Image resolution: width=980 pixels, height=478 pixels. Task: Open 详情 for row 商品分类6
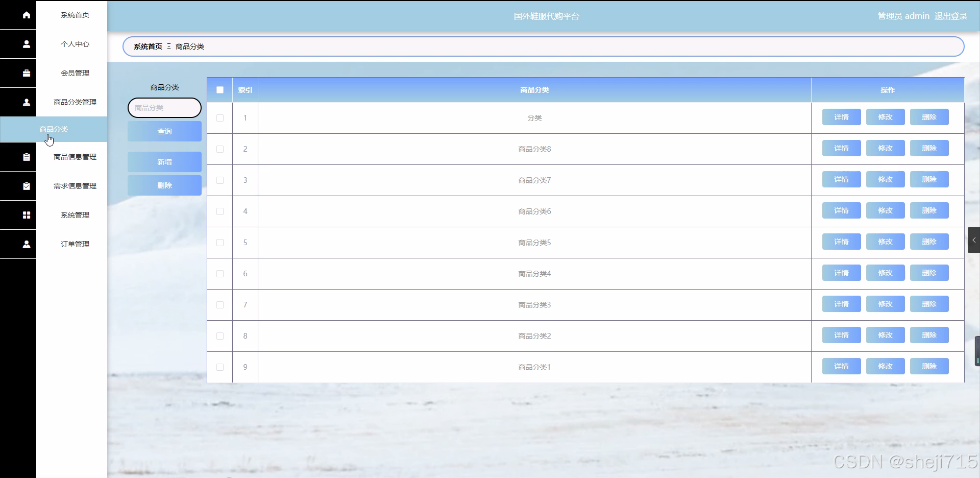(841, 210)
